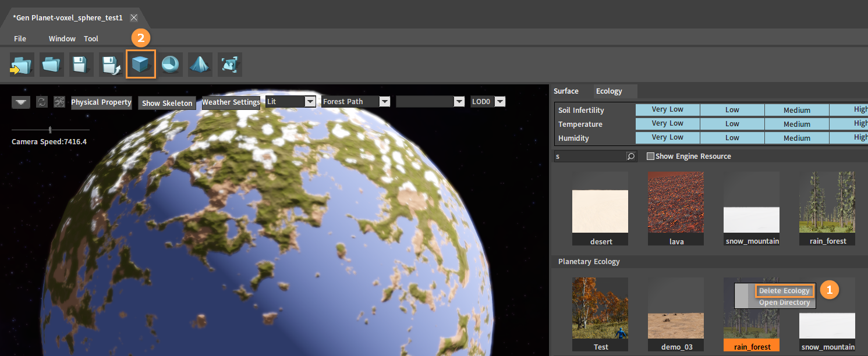Click the Planetary Ecology section header
Viewport: 868px width, 356px height.
tap(589, 262)
